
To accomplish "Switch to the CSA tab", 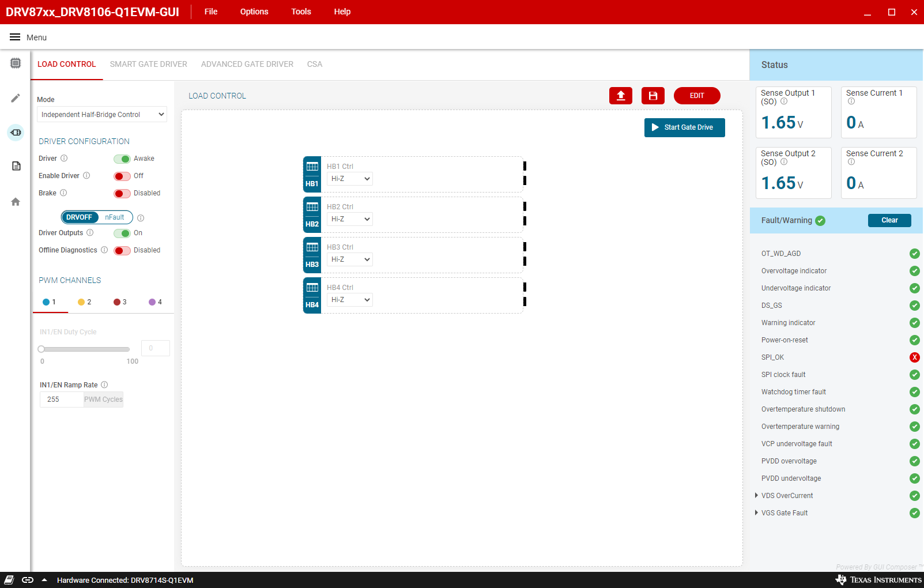I will 315,65.
